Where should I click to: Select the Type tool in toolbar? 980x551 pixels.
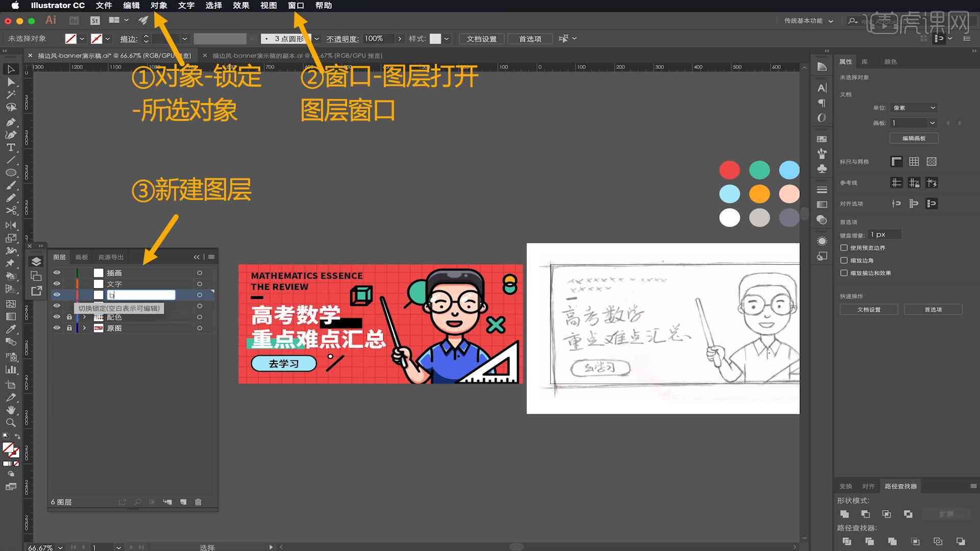[10, 146]
